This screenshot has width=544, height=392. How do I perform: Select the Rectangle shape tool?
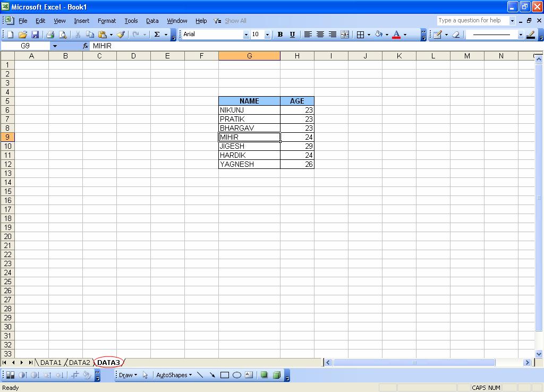[225, 375]
